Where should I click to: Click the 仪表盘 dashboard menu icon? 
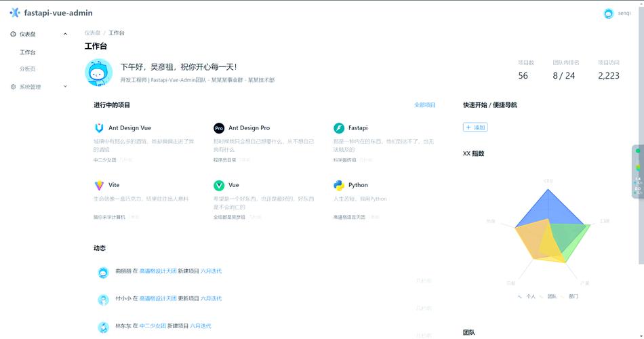tap(13, 34)
